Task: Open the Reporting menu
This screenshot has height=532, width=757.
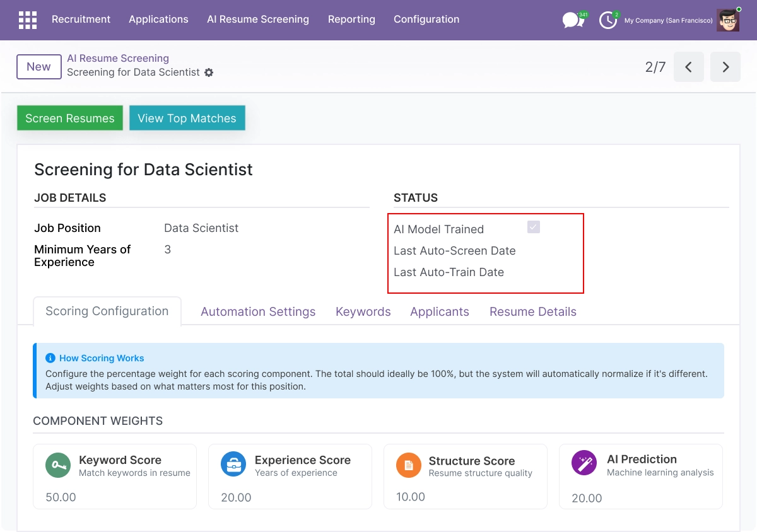Action: (351, 20)
